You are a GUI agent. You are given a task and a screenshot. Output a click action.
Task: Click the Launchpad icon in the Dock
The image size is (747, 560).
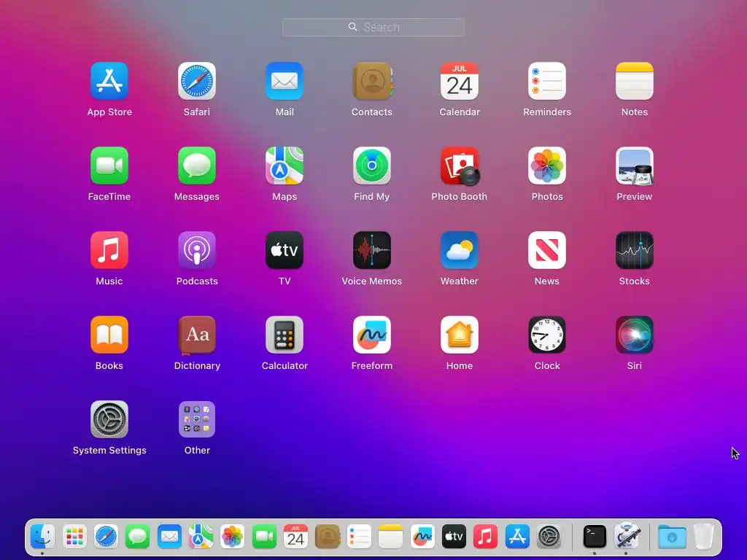pos(74,537)
